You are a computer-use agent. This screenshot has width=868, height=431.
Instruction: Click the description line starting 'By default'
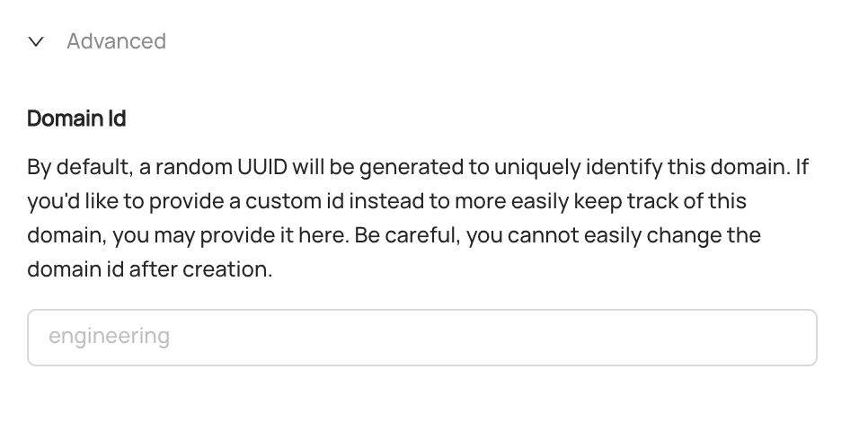[x=418, y=167]
